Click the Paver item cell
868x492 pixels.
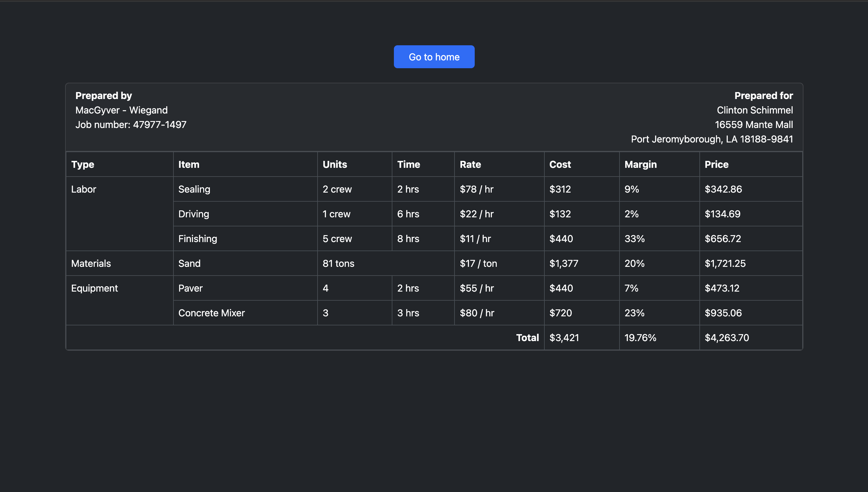[246, 288]
